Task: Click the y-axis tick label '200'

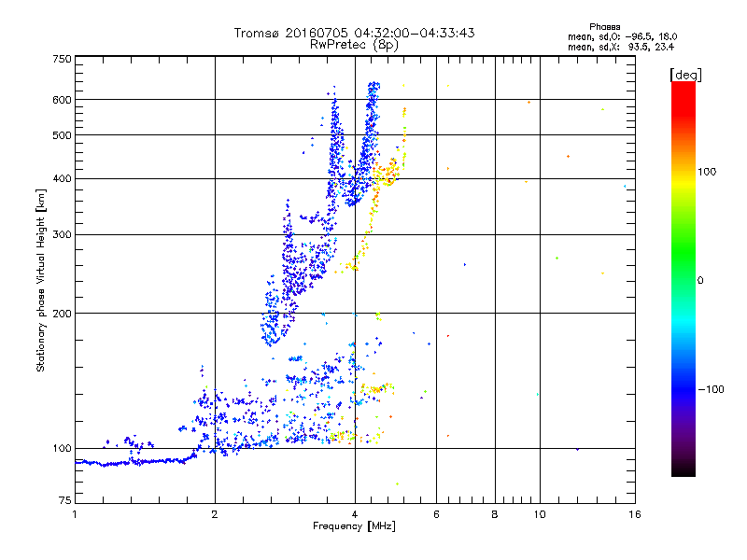Action: (x=62, y=314)
